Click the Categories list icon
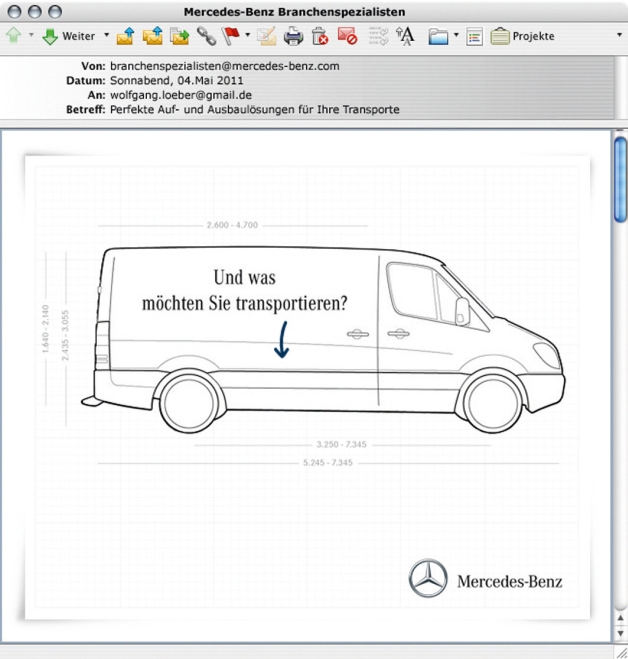This screenshot has height=659, width=628. point(474,36)
